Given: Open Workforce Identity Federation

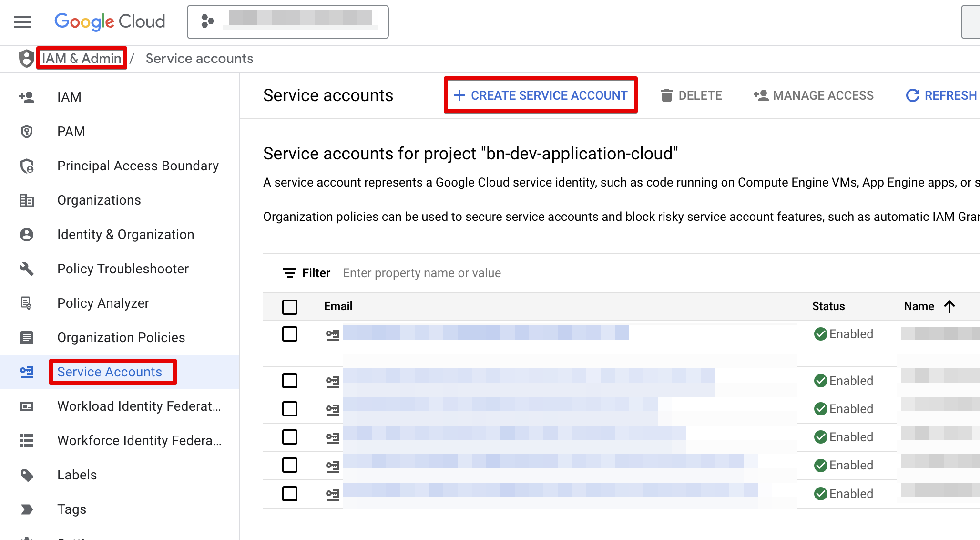Looking at the screenshot, I should 139,440.
